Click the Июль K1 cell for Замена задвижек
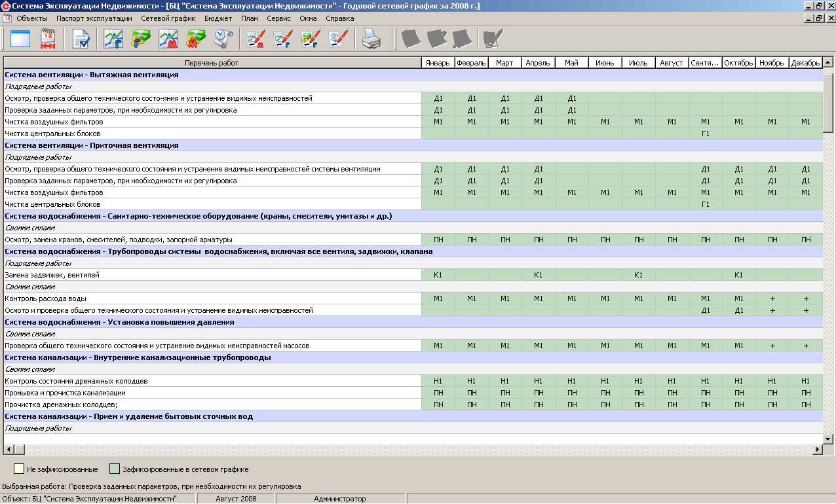Screen dimensions: 836x504 point(638,275)
